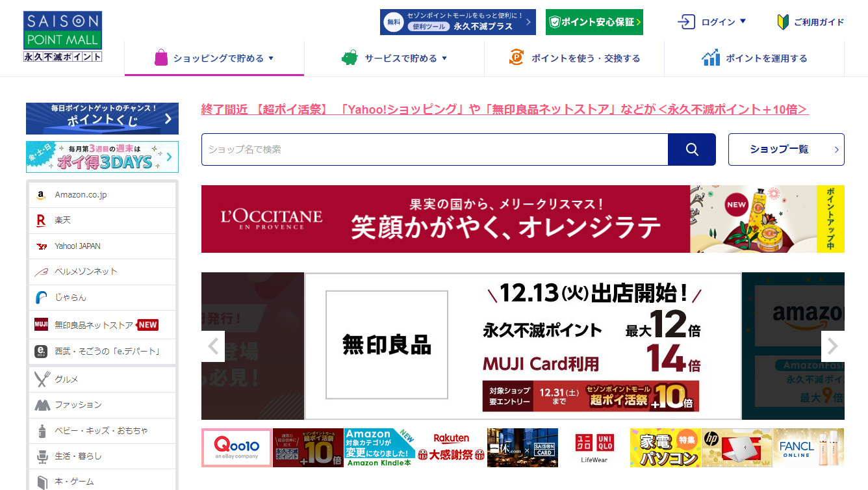This screenshot has width=868, height=490.
Task: Open the 終了間近 超ポイ活祭 link
Action: click(x=505, y=109)
